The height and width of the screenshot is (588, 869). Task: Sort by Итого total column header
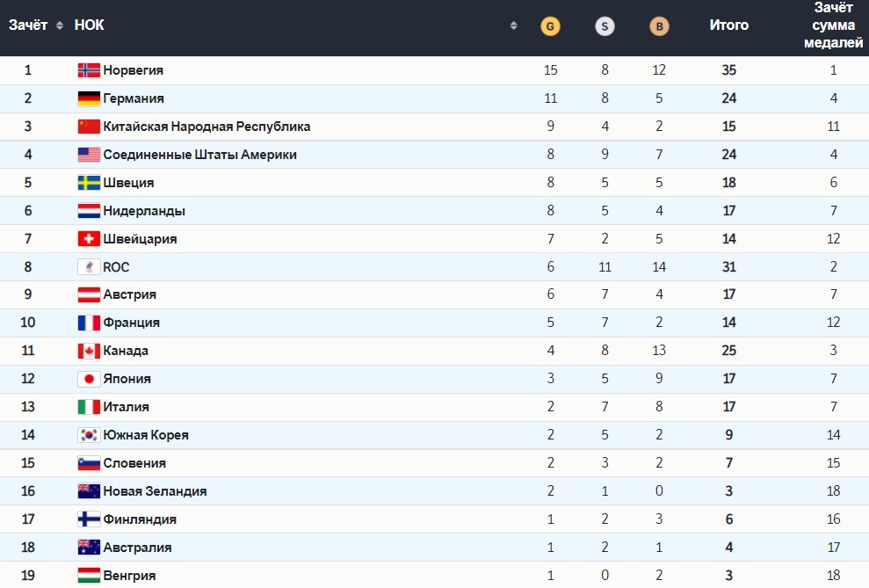coord(728,25)
